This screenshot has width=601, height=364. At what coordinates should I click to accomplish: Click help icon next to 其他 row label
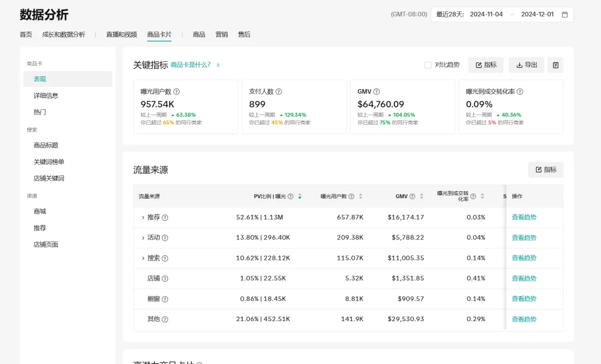165,319
